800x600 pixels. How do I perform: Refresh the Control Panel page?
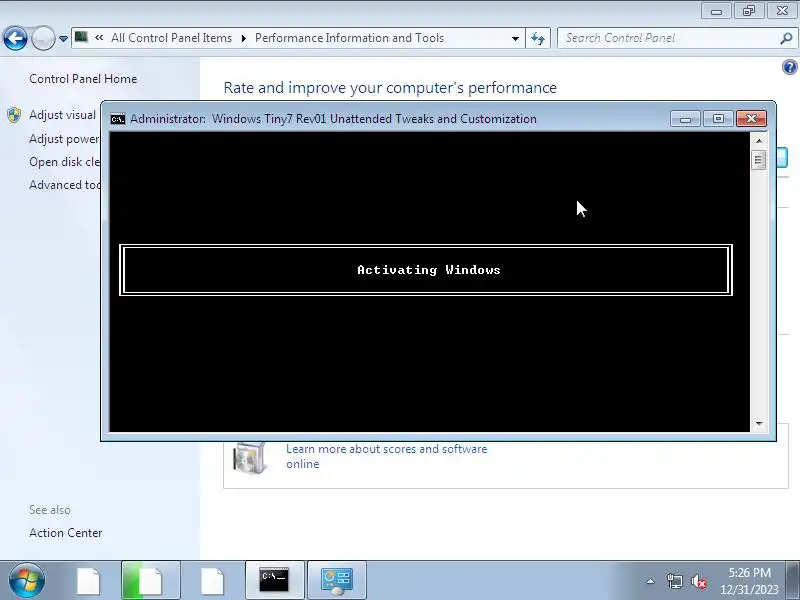click(x=538, y=38)
